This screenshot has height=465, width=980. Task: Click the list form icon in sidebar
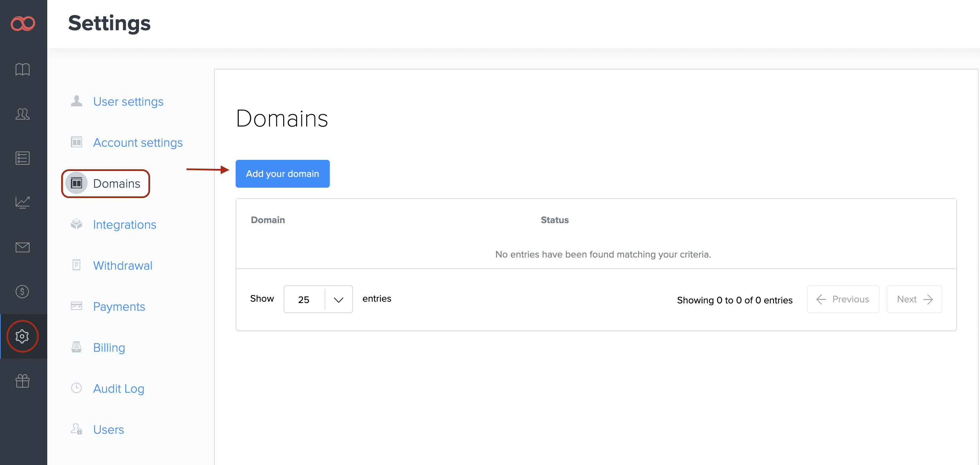coord(23,158)
